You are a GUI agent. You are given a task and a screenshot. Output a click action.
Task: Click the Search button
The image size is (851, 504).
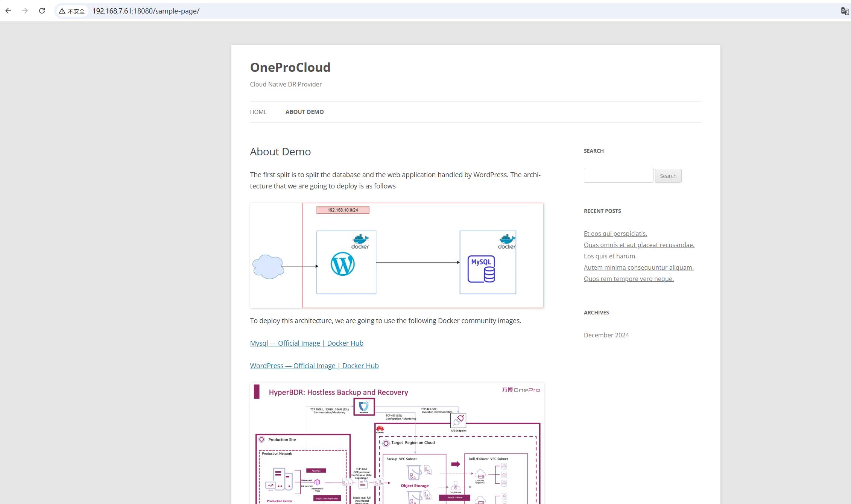tap(668, 176)
